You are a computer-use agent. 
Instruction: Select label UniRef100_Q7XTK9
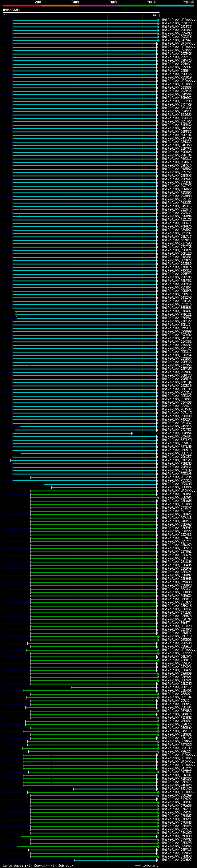point(177,104)
